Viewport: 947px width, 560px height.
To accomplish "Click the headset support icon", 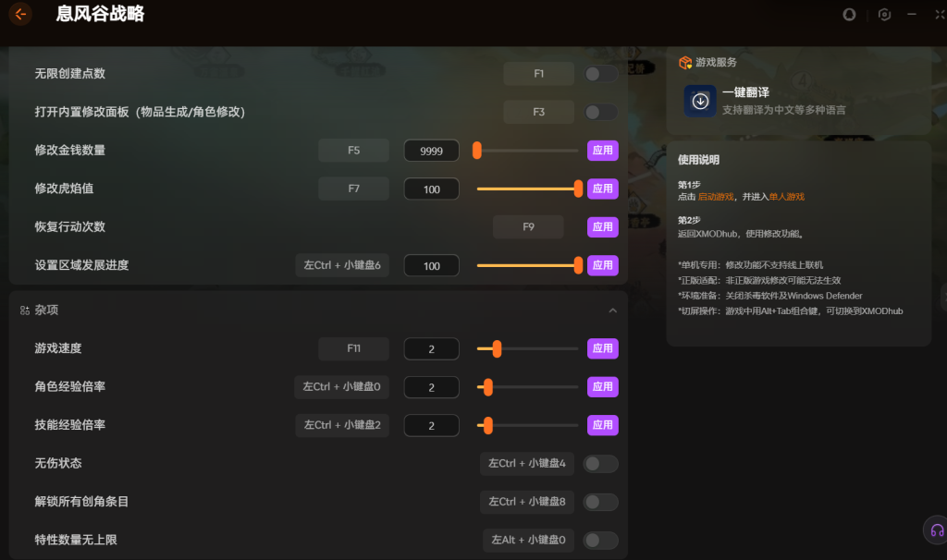I will click(x=936, y=530).
